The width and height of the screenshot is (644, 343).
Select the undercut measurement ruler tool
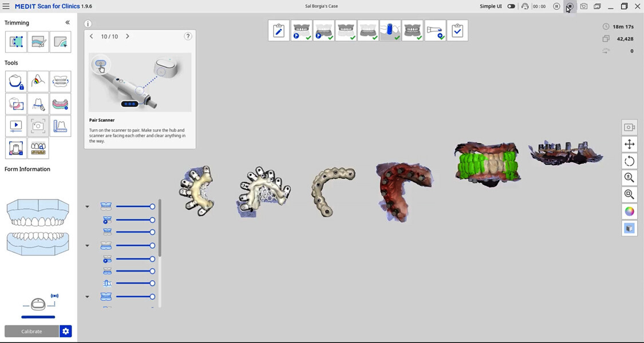[60, 126]
